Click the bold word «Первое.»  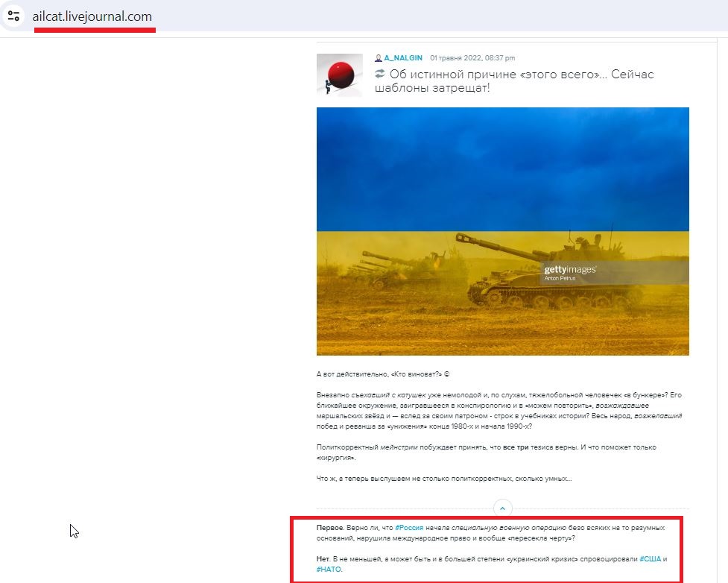coord(331,528)
